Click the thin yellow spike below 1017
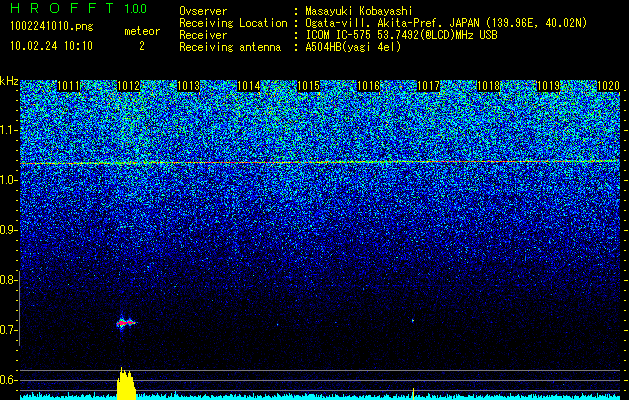This screenshot has width=629, height=400. pyautogui.click(x=413, y=394)
